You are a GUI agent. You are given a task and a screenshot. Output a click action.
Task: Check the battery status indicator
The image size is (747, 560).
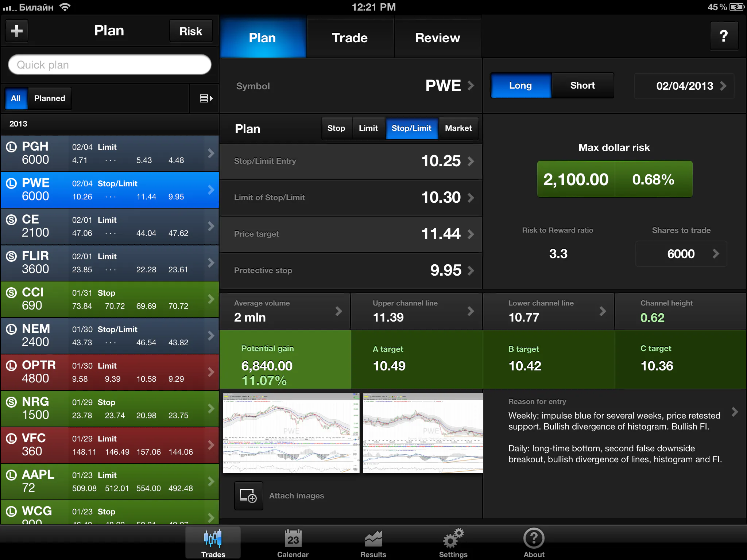coord(736,7)
